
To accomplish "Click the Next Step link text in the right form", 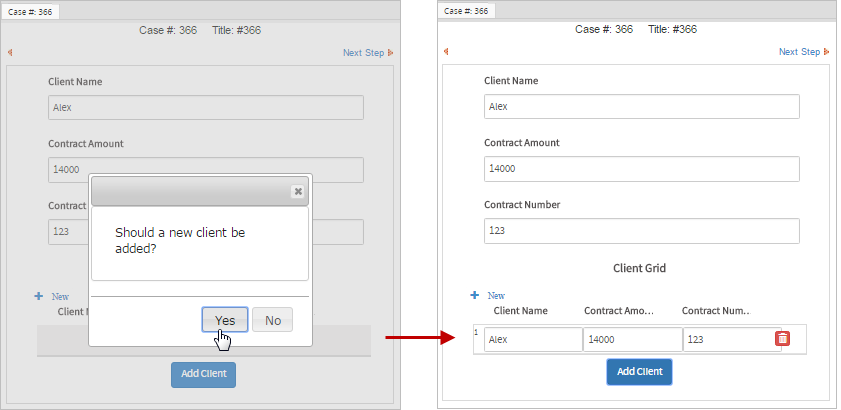I will pyautogui.click(x=799, y=52).
